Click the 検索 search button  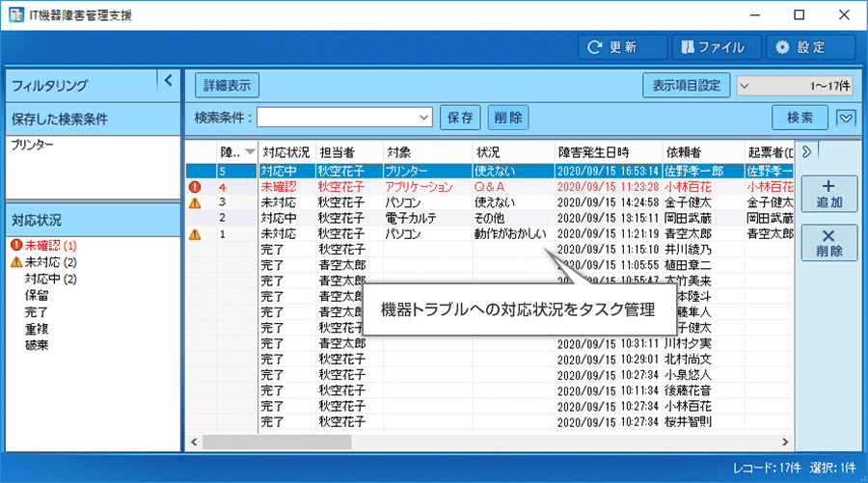point(800,118)
